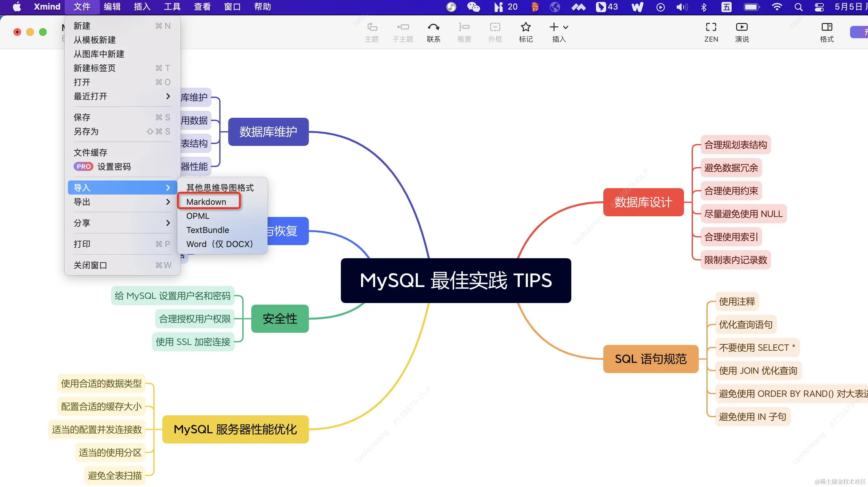Select the 数据库设计 red topic
The image size is (868, 487).
pyautogui.click(x=643, y=202)
